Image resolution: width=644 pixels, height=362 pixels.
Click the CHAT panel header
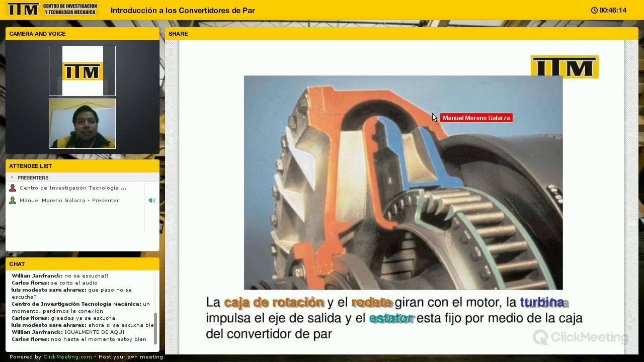pyautogui.click(x=83, y=264)
